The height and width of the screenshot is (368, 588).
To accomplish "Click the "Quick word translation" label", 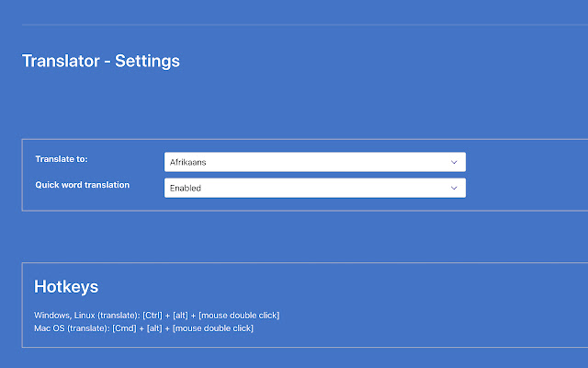I will 83,185.
